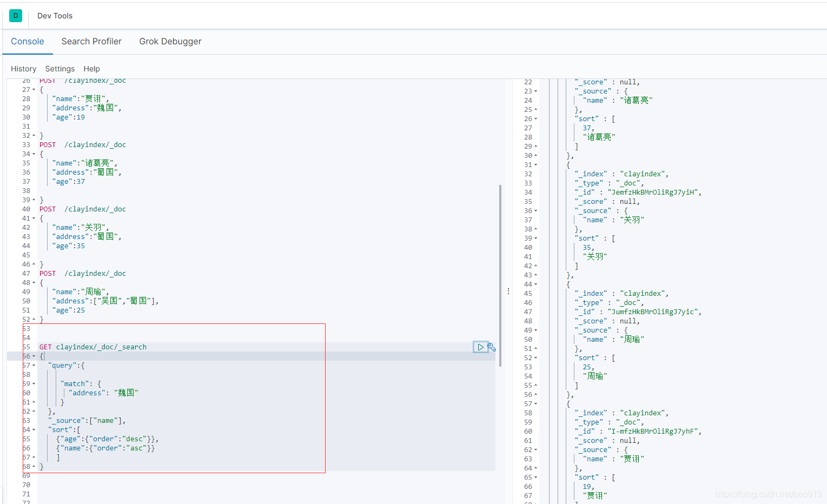Image resolution: width=827 pixels, height=504 pixels.
Task: Collapse the sort array at output line 39
Action: pyautogui.click(x=536, y=238)
